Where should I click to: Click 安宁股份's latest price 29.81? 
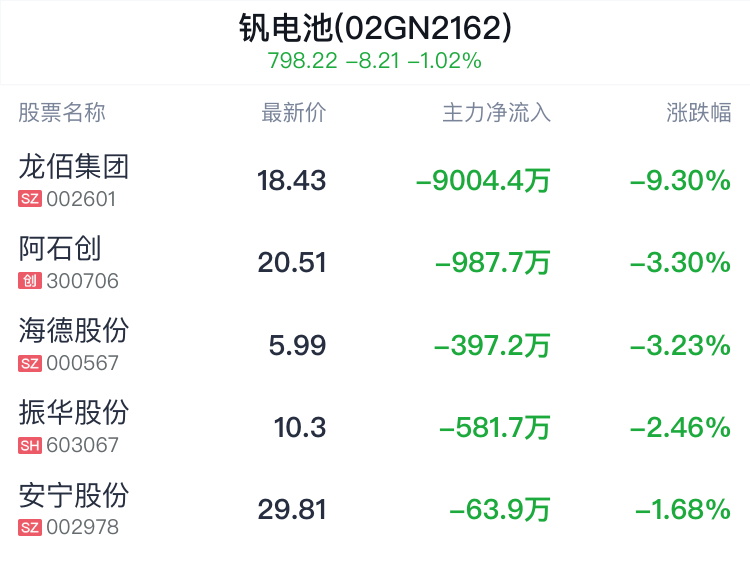(292, 510)
